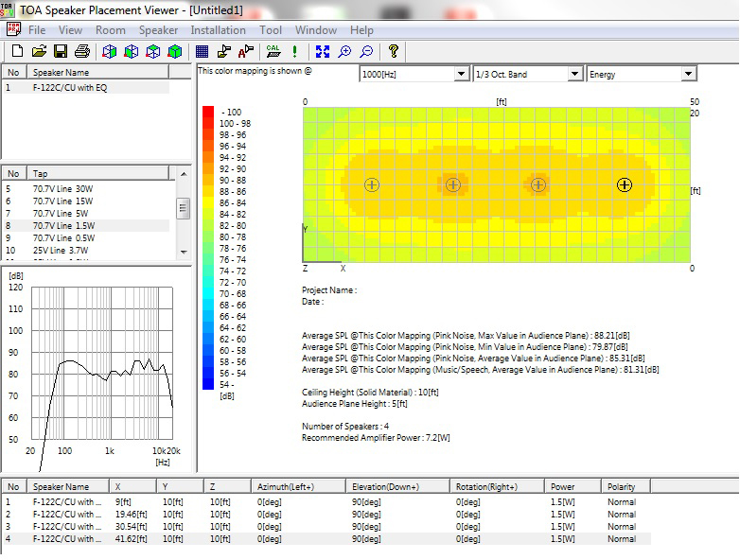Click the 30.54[ft] X value of speaker 3

[x=132, y=527]
